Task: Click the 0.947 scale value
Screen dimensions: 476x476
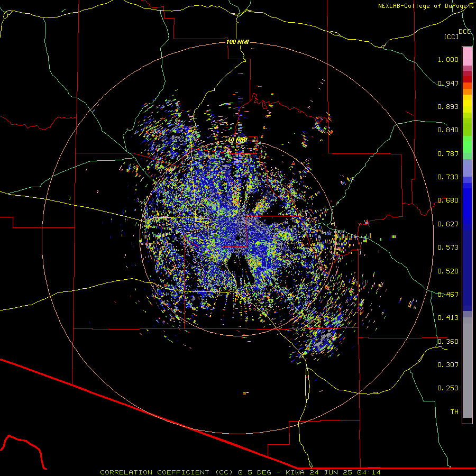Action: [448, 83]
